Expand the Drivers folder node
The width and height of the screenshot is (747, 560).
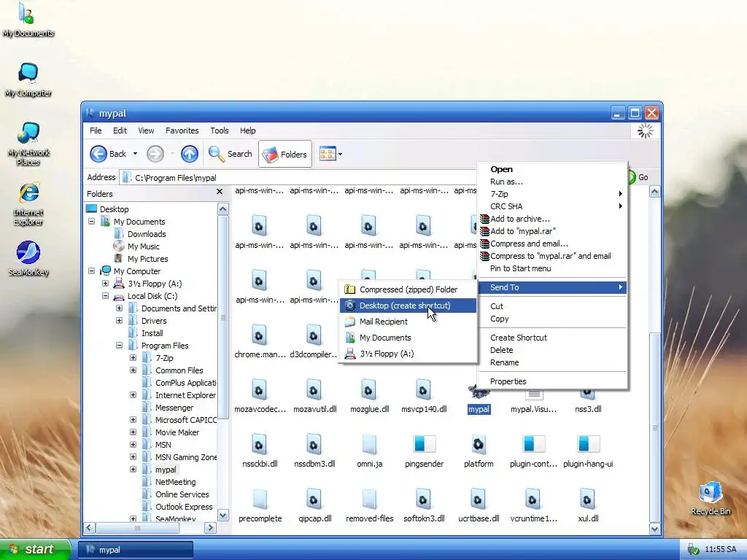click(x=119, y=321)
